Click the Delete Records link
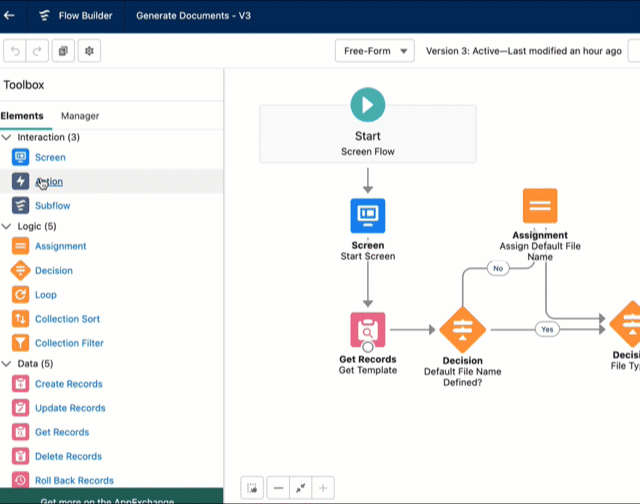The width and height of the screenshot is (640, 504). coord(68,456)
